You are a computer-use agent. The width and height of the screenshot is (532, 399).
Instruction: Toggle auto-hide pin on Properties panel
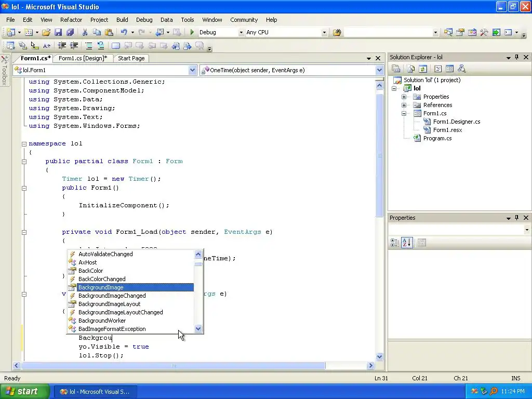tap(517, 218)
